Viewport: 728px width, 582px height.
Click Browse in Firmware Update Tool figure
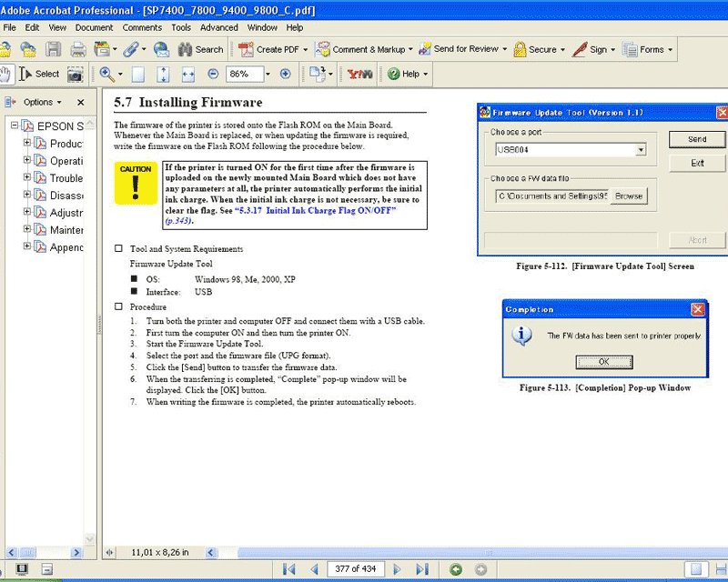(629, 196)
